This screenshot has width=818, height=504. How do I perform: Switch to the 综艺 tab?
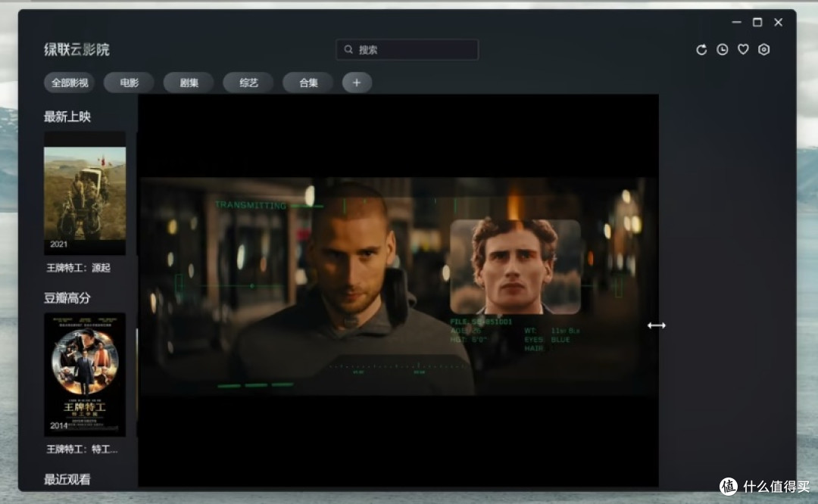(248, 82)
